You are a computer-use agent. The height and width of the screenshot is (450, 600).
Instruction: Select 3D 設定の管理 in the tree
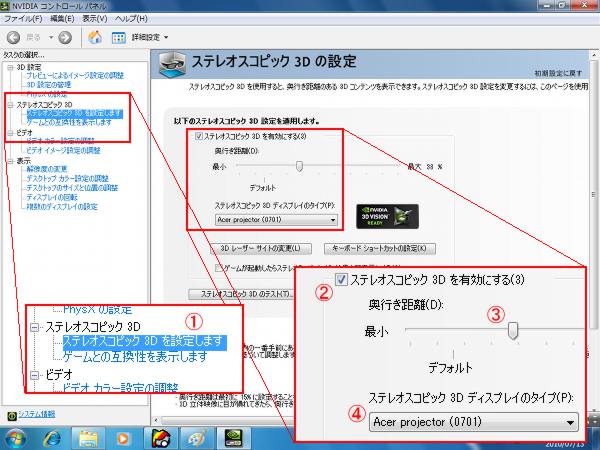point(49,85)
